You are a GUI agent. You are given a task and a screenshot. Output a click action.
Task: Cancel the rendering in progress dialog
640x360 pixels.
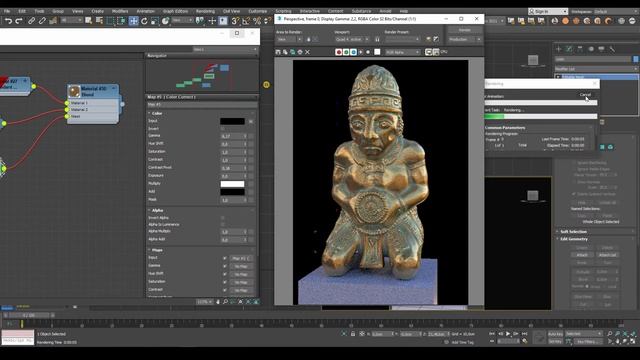click(585, 94)
